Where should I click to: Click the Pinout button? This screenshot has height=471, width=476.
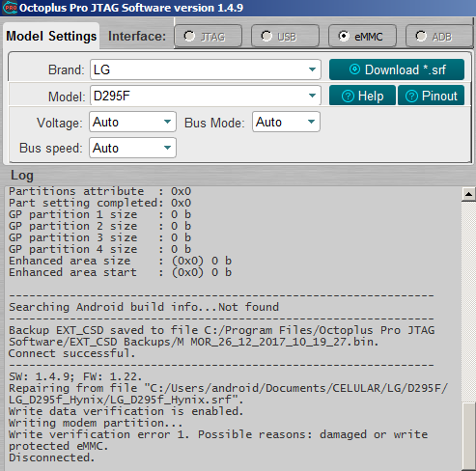click(x=432, y=96)
